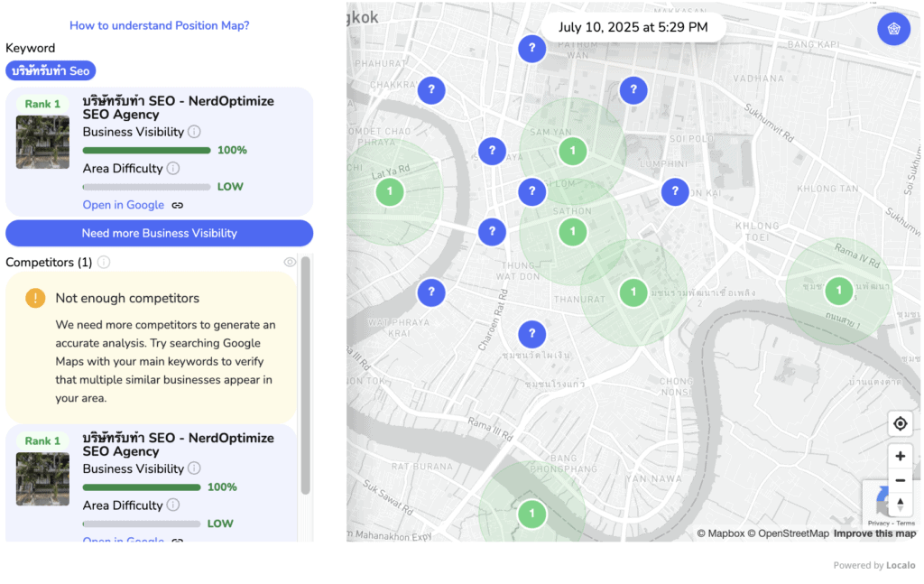
Task: Show Area Difficulty info in the competitors list card
Action: click(x=172, y=505)
